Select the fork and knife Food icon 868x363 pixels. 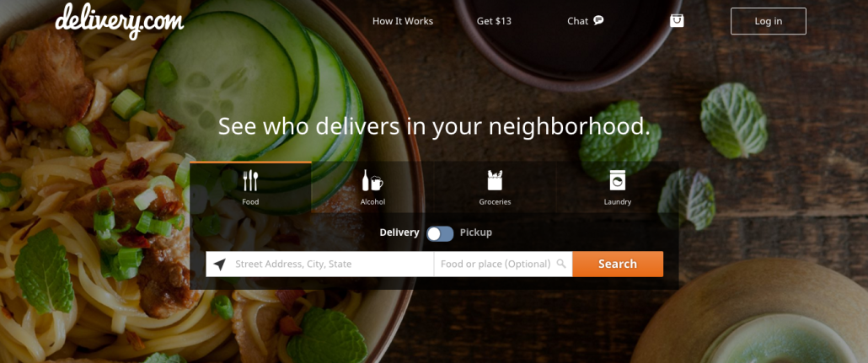point(250,180)
